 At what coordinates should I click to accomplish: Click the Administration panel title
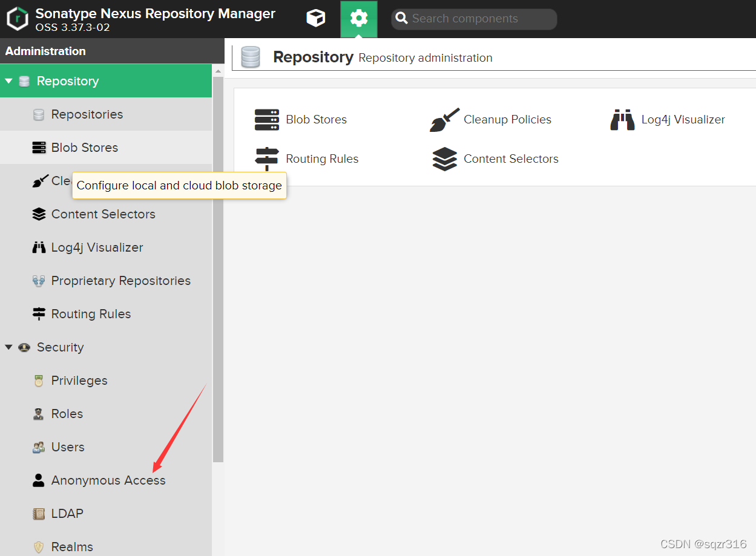point(45,51)
